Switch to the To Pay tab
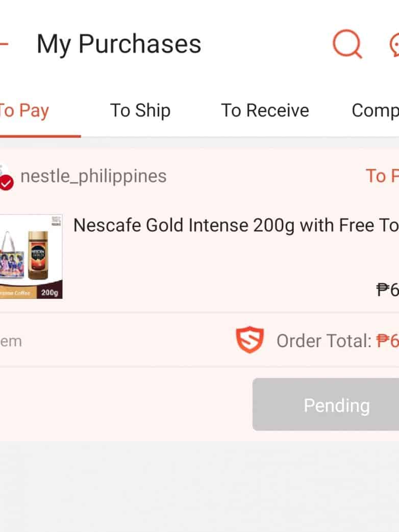This screenshot has height=532, width=399. pyautogui.click(x=23, y=110)
